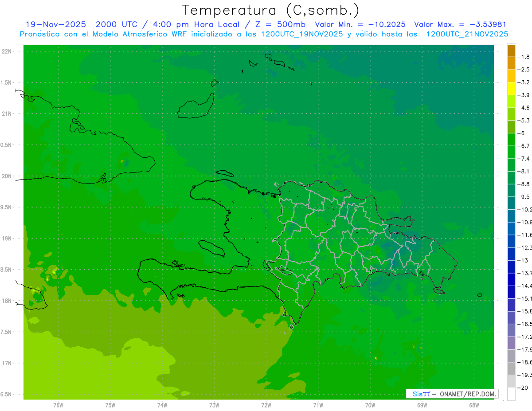Click the 17N latitude label
Viewport: 532px width, 411px height.
7,363
